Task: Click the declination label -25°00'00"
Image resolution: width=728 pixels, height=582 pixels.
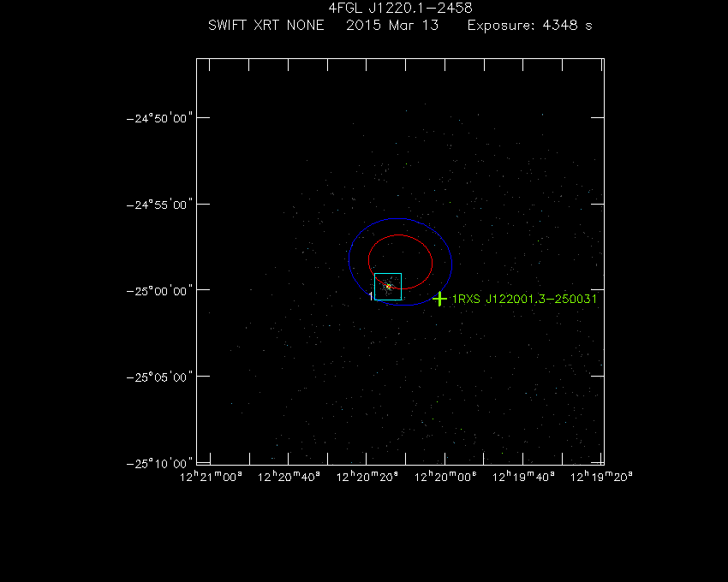Action: coord(159,291)
